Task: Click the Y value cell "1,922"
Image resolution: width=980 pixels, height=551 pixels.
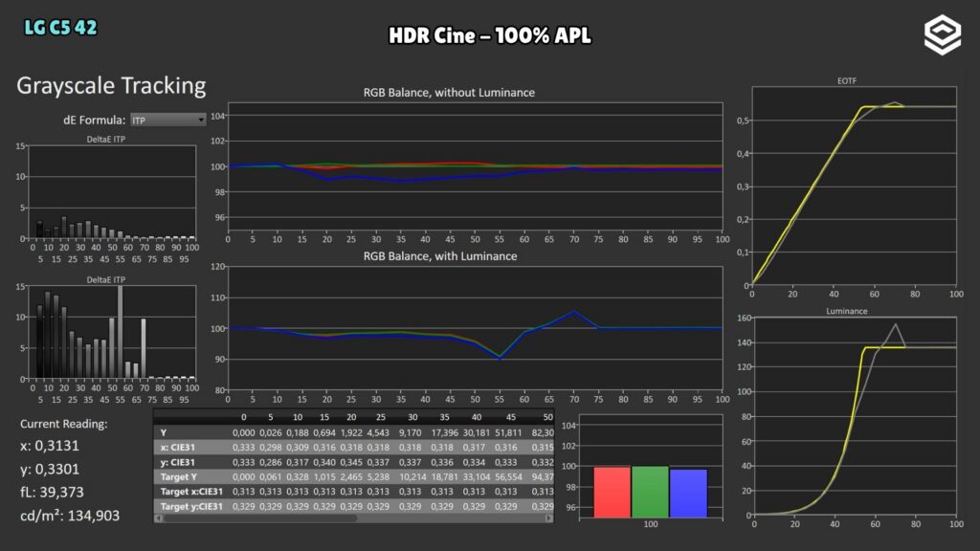Action: pos(351,432)
